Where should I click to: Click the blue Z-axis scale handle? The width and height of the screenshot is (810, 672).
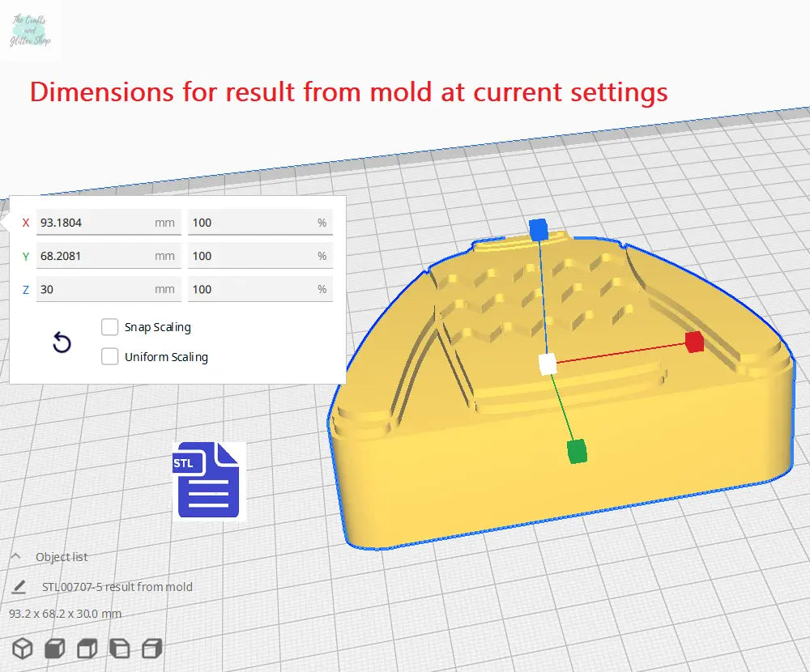(x=538, y=229)
